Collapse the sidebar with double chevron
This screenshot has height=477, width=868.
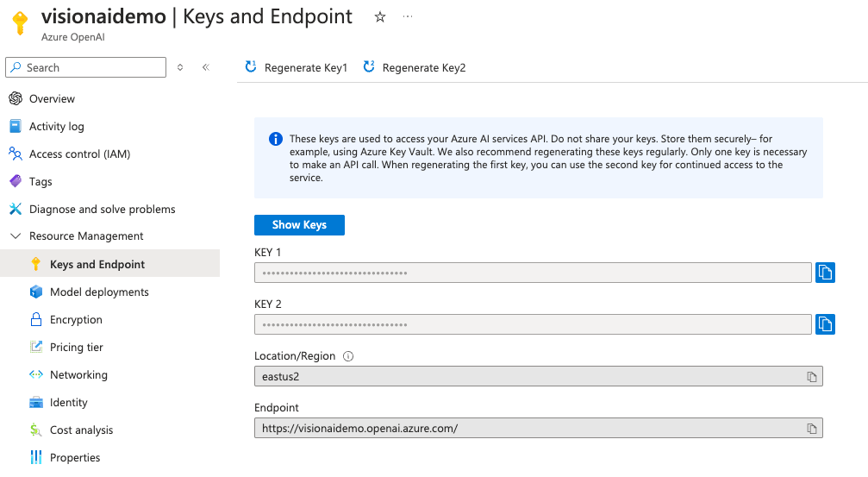tap(206, 67)
